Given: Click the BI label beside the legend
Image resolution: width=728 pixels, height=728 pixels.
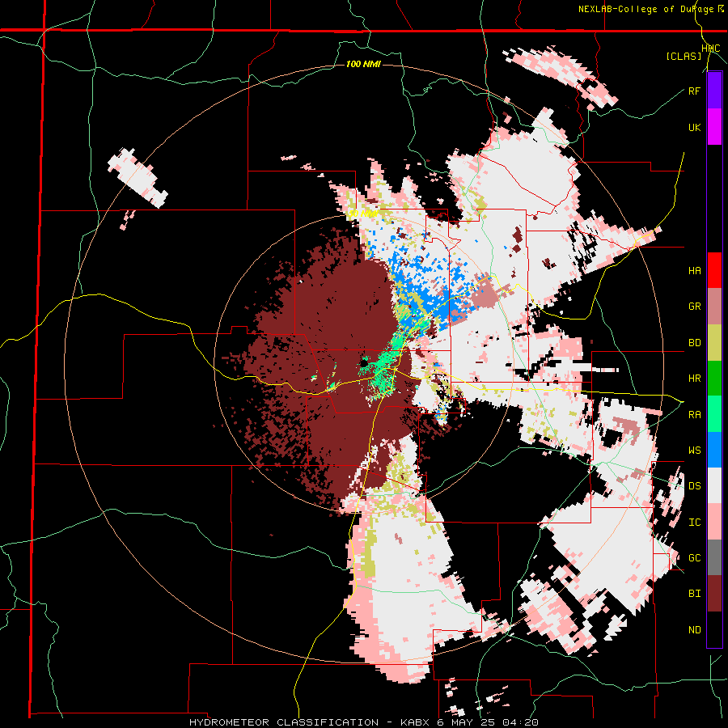Looking at the screenshot, I should 694,594.
